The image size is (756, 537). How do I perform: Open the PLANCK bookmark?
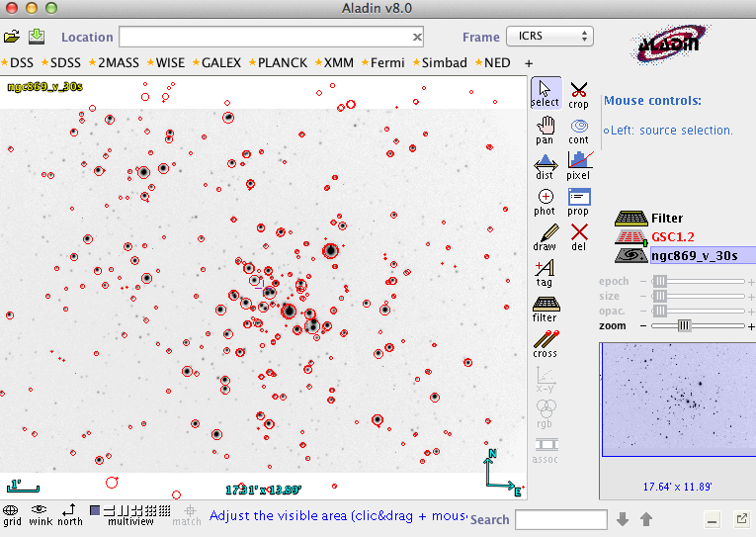click(x=279, y=62)
